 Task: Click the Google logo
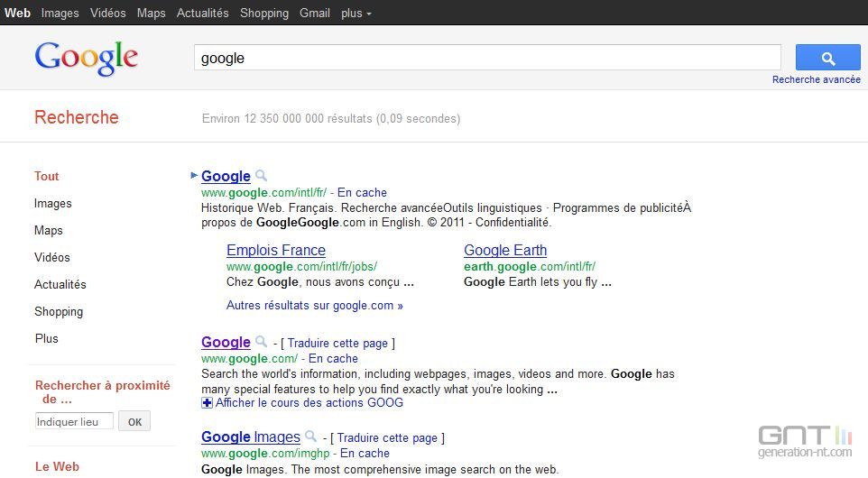coord(87,58)
